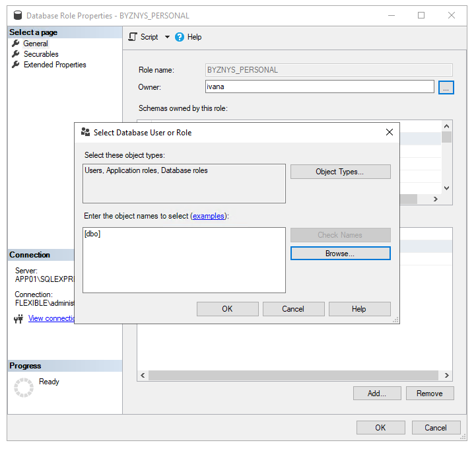Click the View connection properties link
This screenshot has width=476, height=449.
pos(51,318)
